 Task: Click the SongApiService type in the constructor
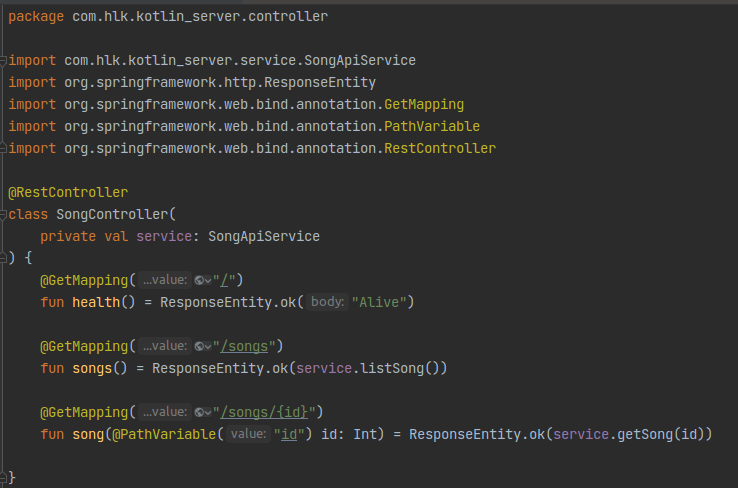pos(264,236)
